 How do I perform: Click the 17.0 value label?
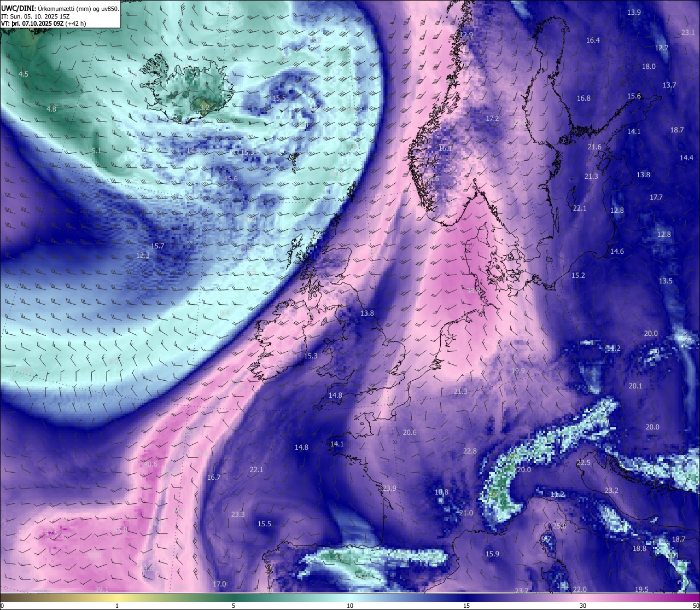click(219, 584)
